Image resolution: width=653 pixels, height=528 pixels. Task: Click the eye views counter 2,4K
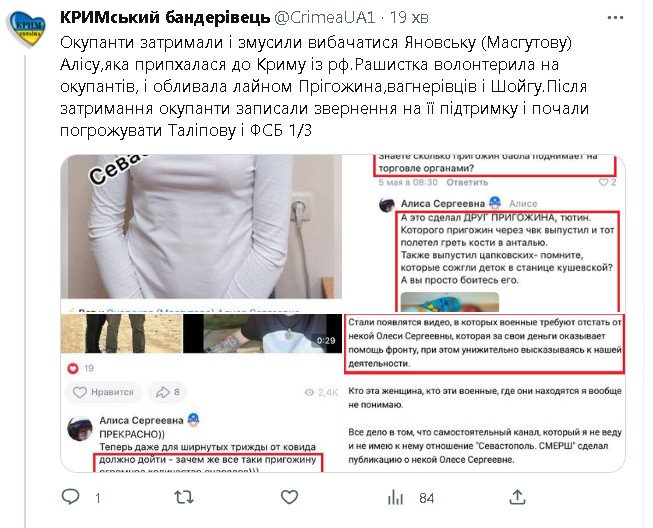(x=321, y=392)
